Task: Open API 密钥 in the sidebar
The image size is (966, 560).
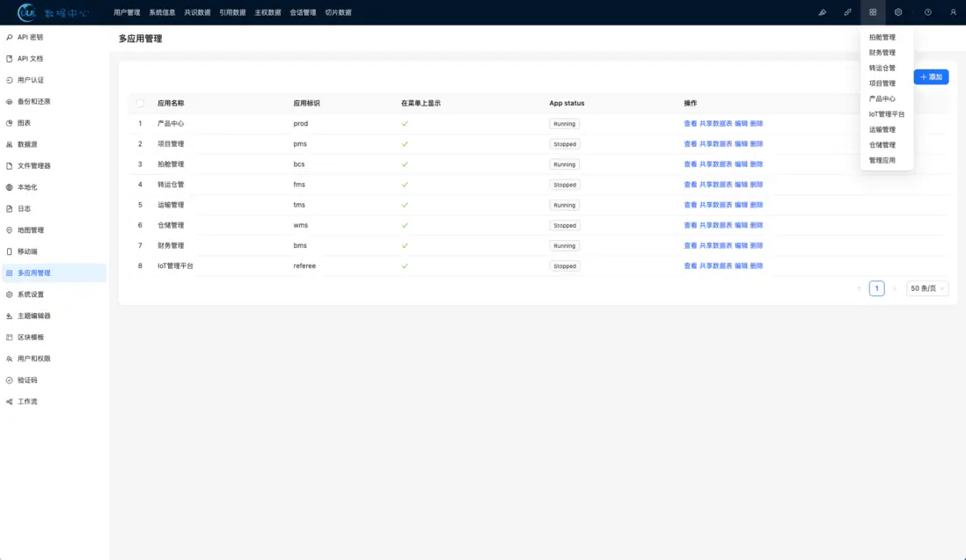Action: (x=55, y=37)
